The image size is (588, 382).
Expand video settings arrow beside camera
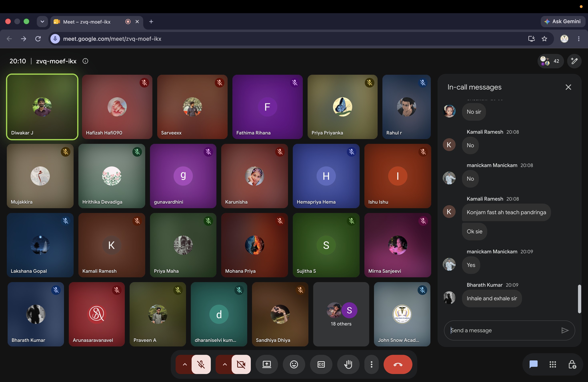click(x=225, y=364)
